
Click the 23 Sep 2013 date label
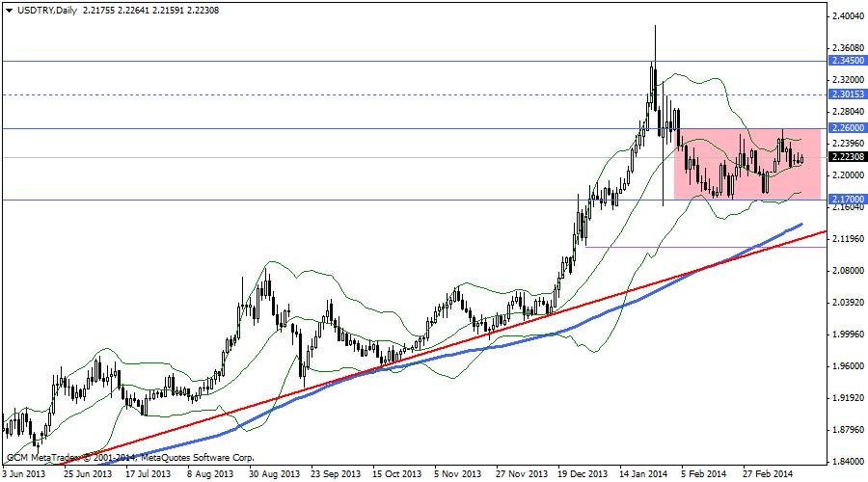click(336, 474)
